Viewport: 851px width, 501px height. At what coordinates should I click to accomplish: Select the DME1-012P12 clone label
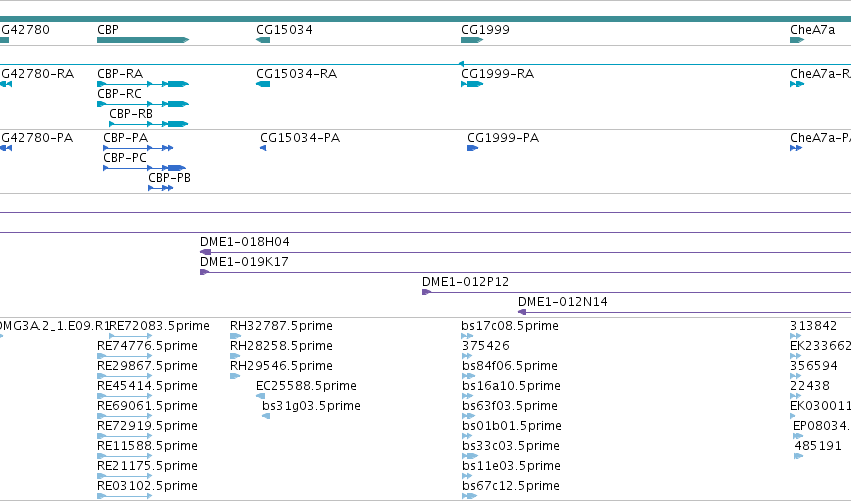[x=466, y=282]
